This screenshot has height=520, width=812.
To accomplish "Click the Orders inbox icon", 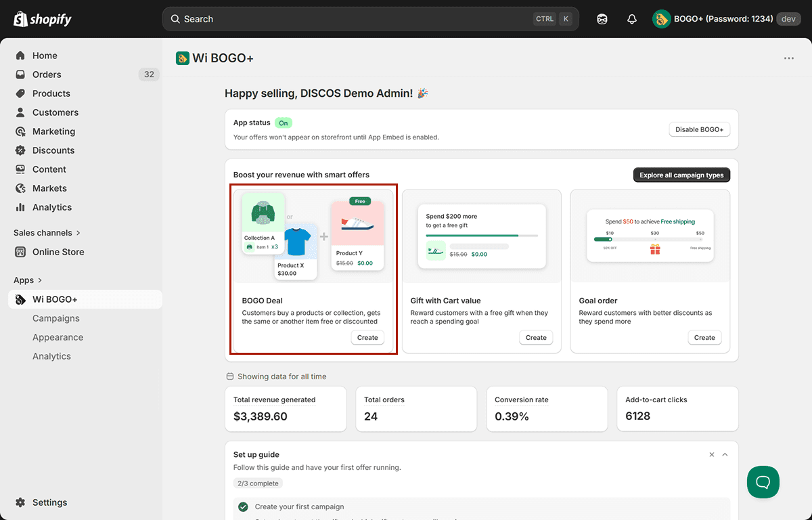I will pos(20,74).
